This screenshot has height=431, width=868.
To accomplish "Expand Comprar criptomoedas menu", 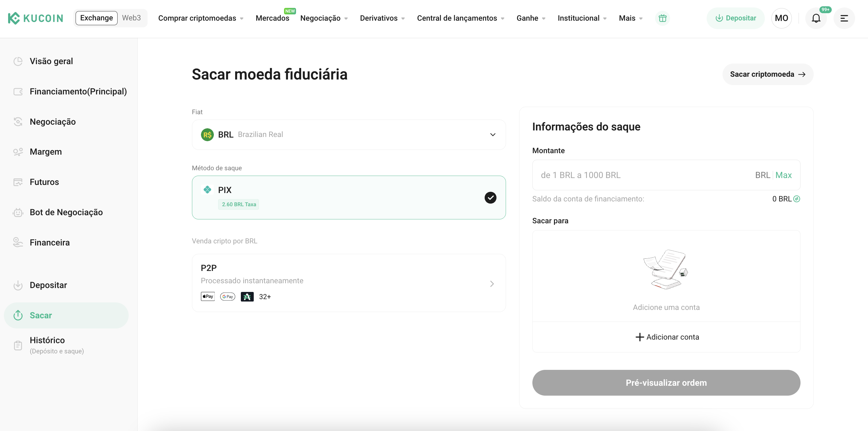I will [x=200, y=18].
